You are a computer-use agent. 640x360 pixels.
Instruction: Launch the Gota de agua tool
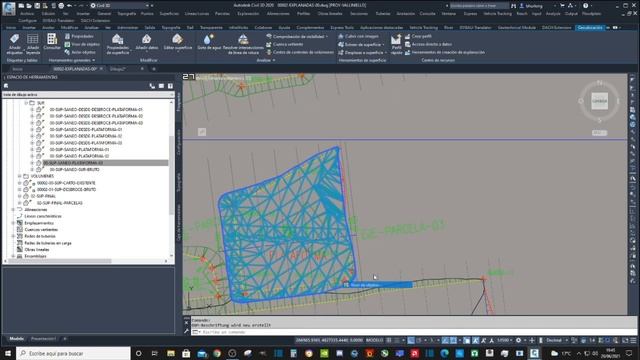209,42
